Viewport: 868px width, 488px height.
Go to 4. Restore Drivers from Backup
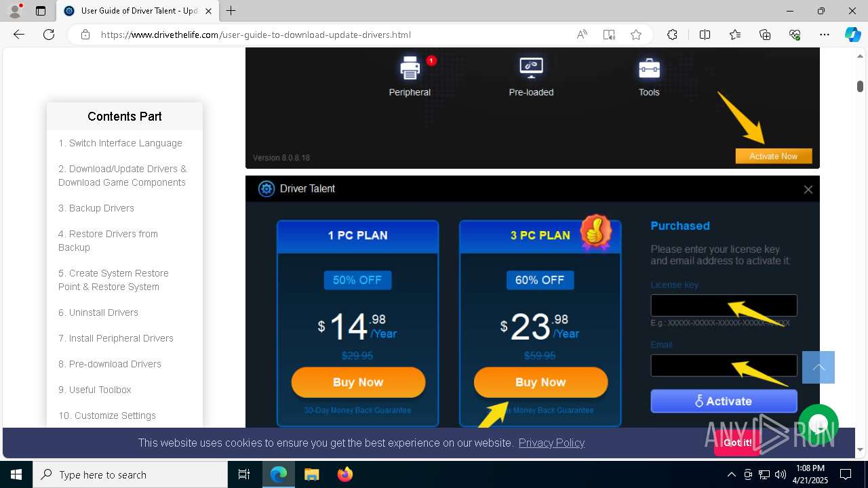pos(108,241)
